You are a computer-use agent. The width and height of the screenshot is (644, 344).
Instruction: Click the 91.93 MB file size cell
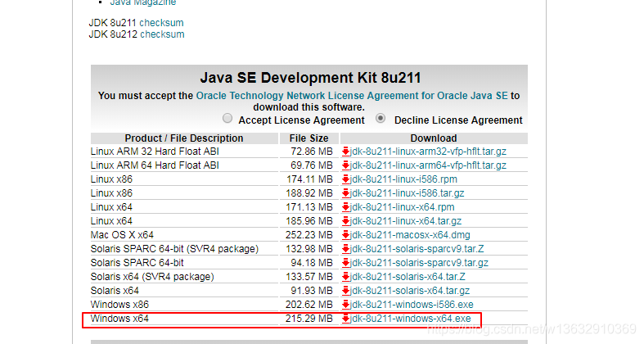coord(311,291)
